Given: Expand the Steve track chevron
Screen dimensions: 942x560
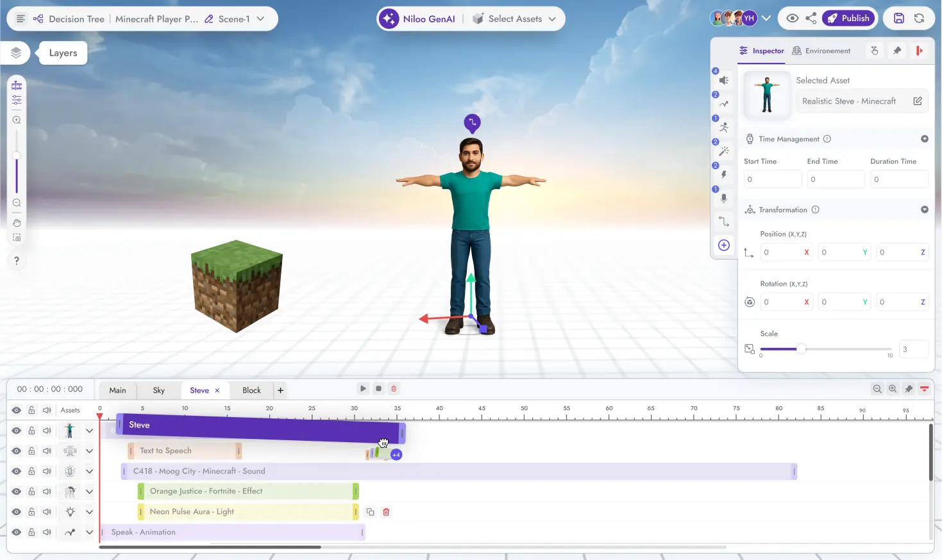Looking at the screenshot, I should tap(89, 431).
